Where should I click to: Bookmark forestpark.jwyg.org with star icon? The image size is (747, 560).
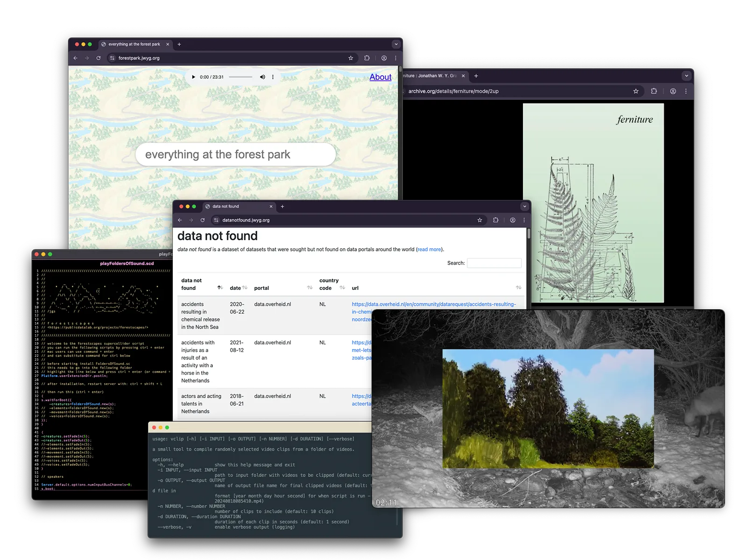[x=351, y=58]
